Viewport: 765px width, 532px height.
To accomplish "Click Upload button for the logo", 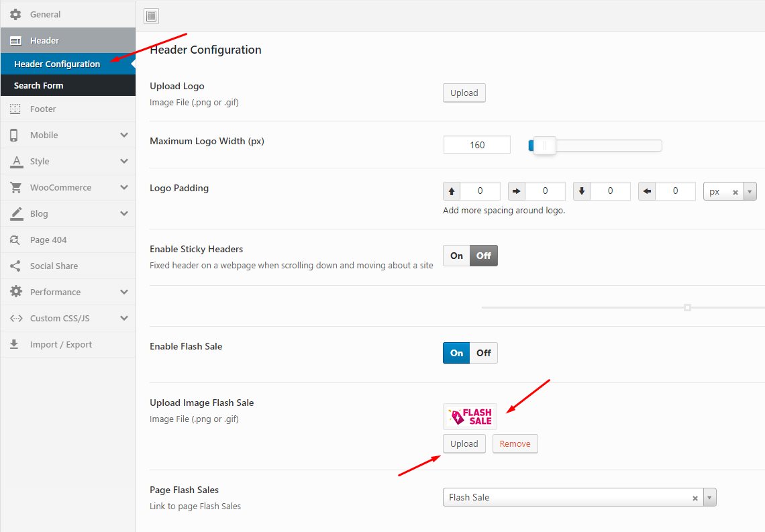I will [464, 93].
